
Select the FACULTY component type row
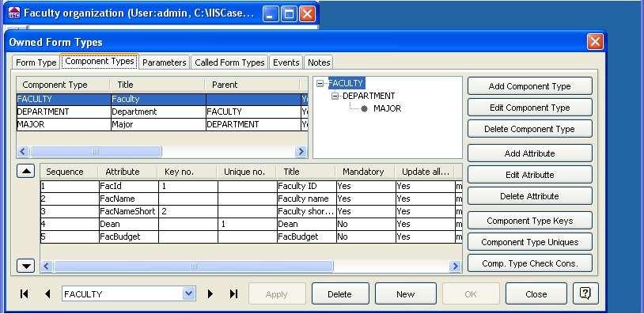point(162,100)
